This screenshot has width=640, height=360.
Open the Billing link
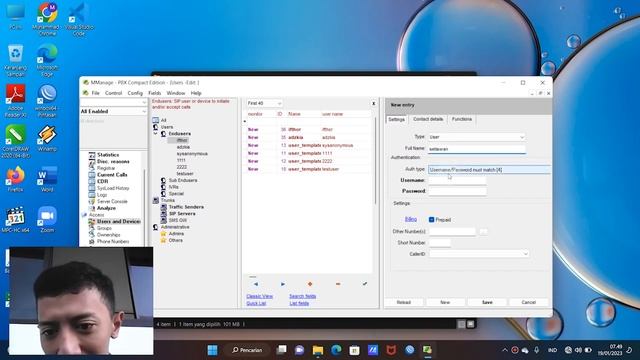click(x=411, y=219)
